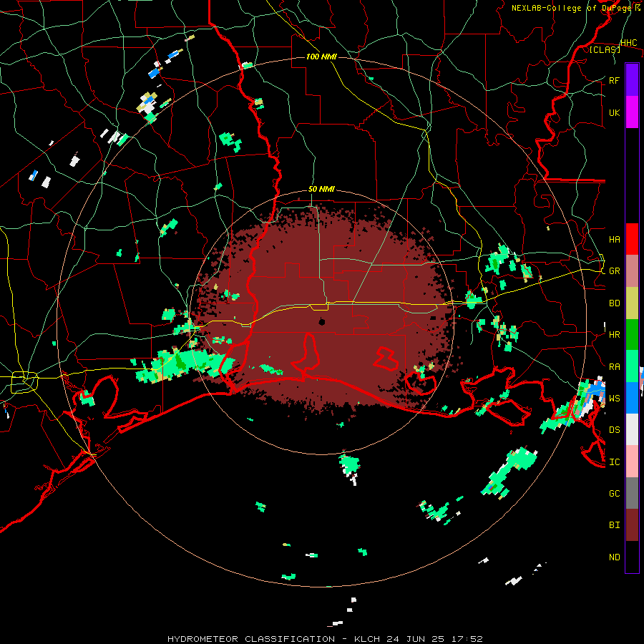644x644 pixels.
Task: Click the '[CLAS]' label above the legend
Action: coord(605,49)
